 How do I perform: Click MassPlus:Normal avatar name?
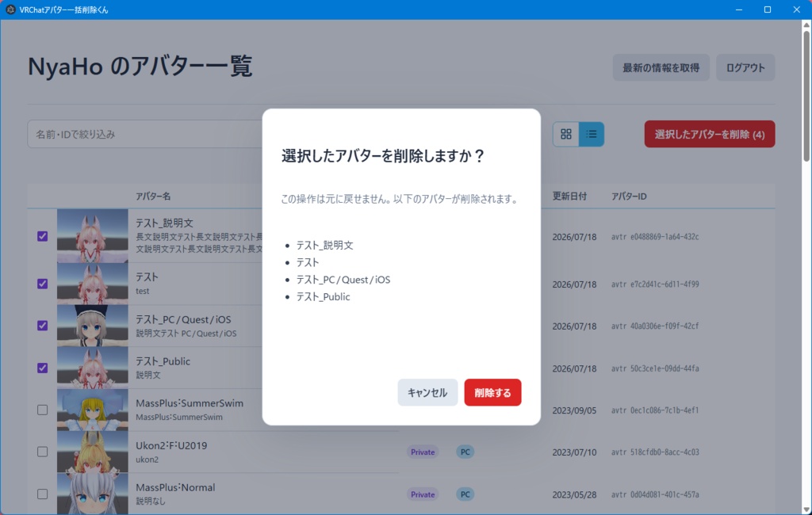point(175,487)
